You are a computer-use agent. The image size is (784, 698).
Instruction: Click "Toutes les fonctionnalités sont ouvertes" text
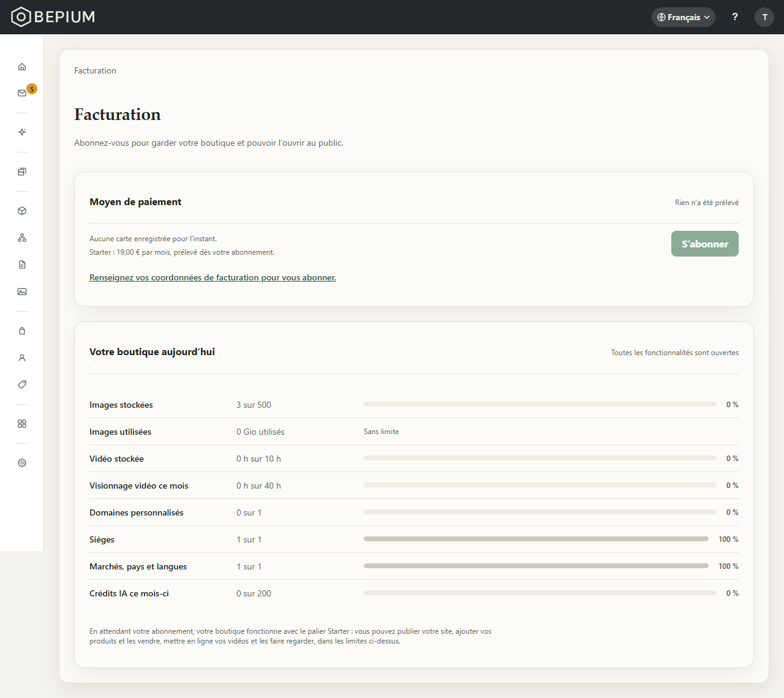675,353
